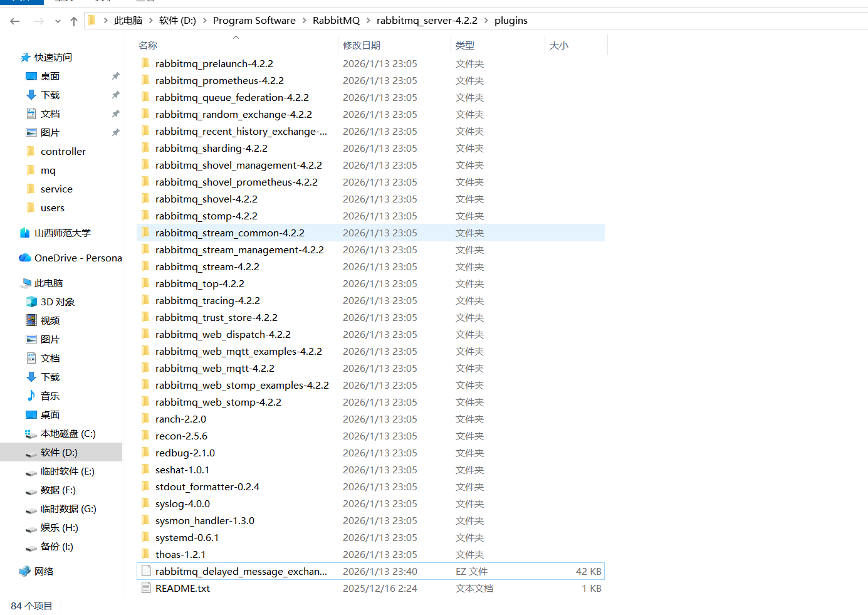The height and width of the screenshot is (615, 868).
Task: Expand chevron after 此电脑 breadcrumb
Action: point(151,21)
